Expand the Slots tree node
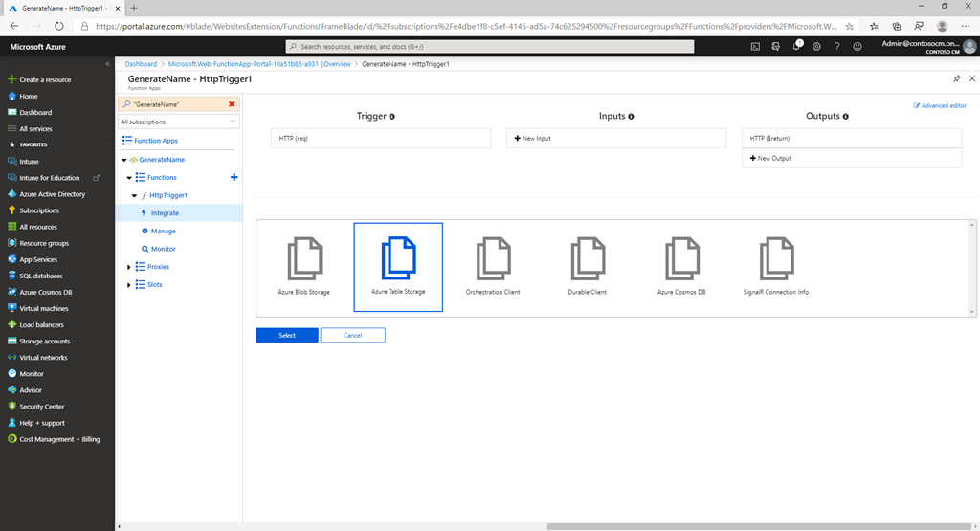 [x=129, y=284]
